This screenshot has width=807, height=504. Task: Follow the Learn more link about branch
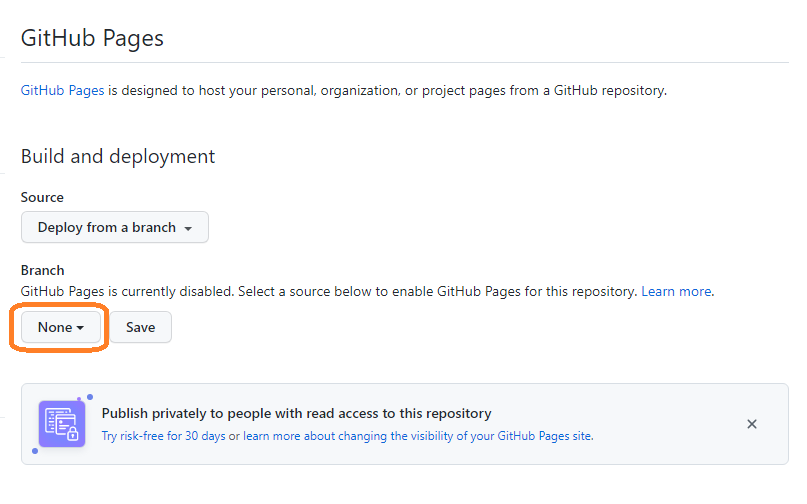click(676, 291)
